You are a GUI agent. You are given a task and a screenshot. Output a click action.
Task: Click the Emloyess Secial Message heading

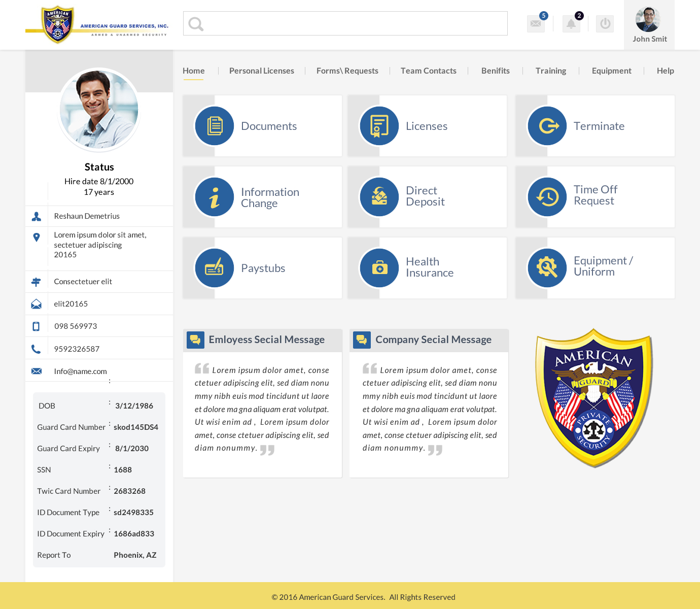(x=267, y=340)
